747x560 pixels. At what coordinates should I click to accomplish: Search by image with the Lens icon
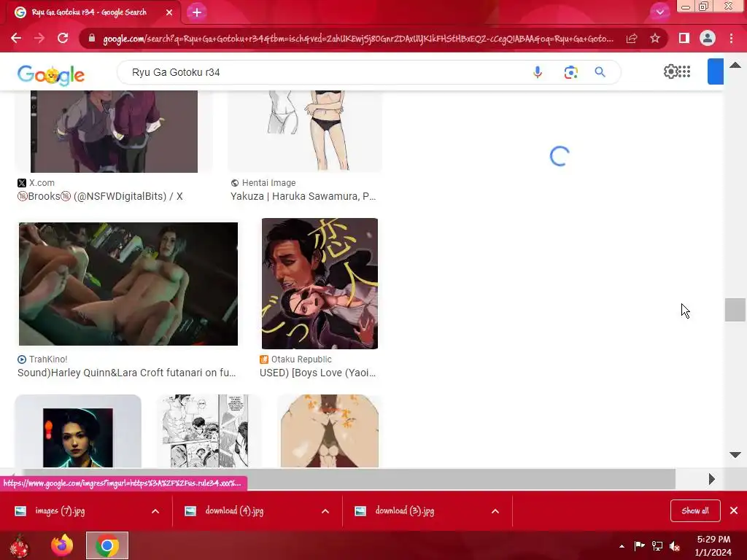pyautogui.click(x=570, y=72)
